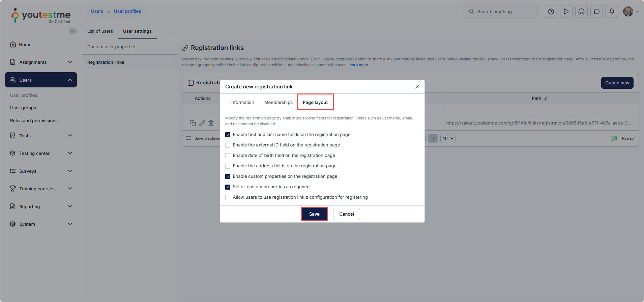Screen dimensions: 644x302
Task: Click the headset support icon
Action: tap(581, 11)
